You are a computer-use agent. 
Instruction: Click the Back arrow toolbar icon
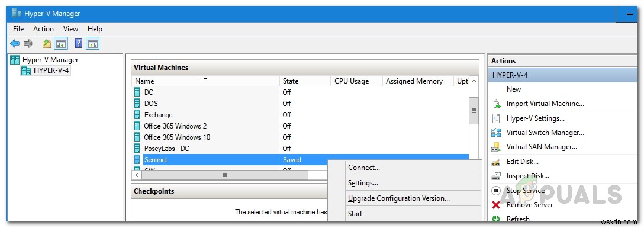(x=15, y=43)
